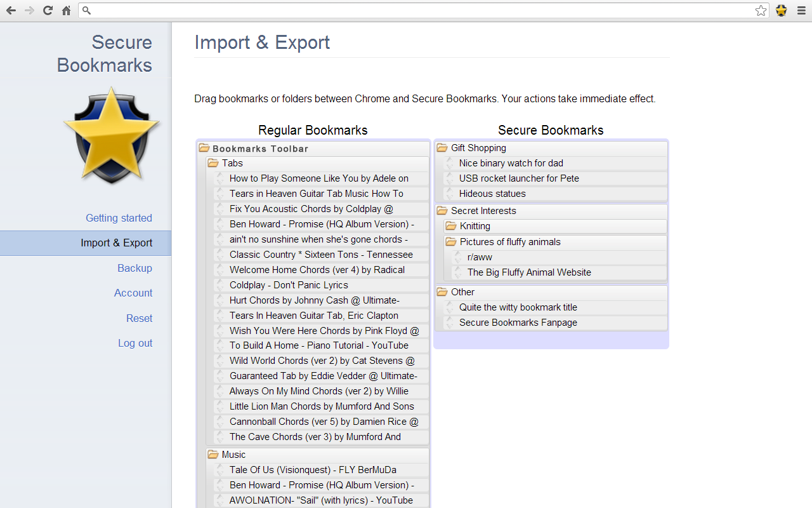Click the Pictures of fluffy animals folder icon
The height and width of the screenshot is (508, 812).
coord(451,242)
